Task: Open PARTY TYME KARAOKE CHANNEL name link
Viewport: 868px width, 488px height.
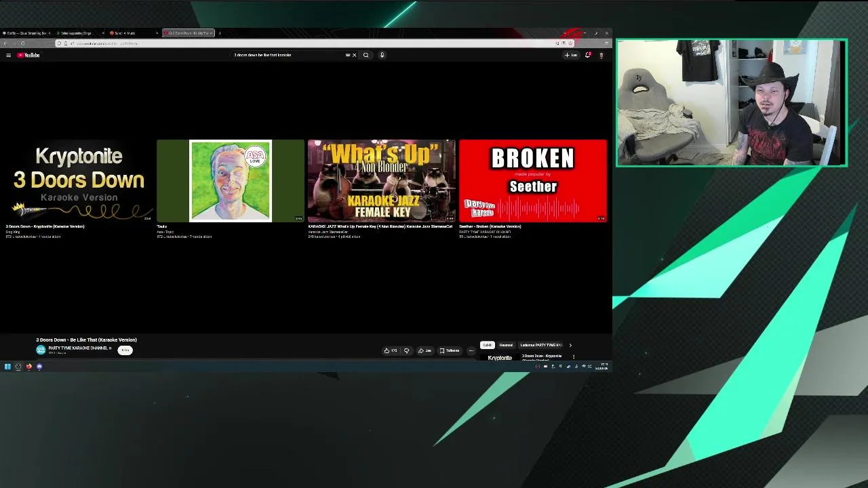Action: pyautogui.click(x=78, y=348)
